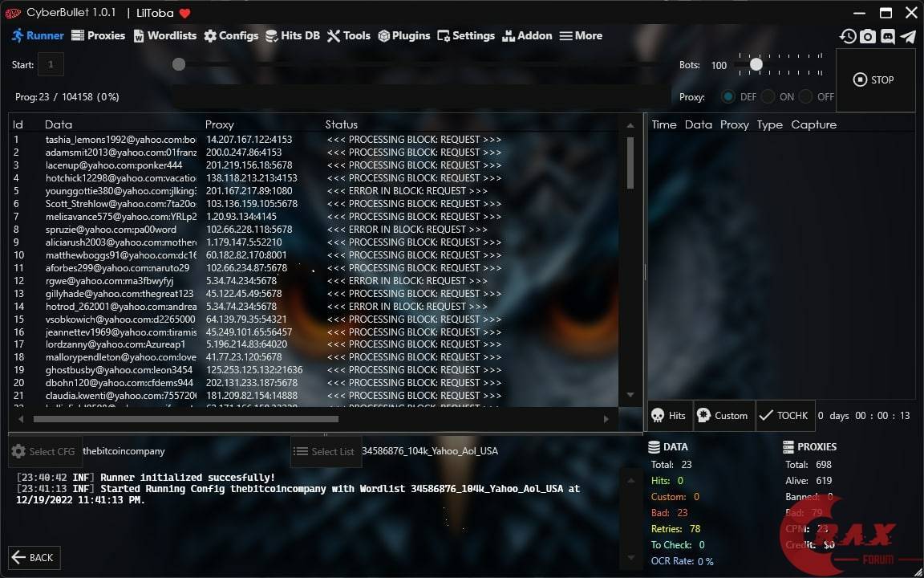The width and height of the screenshot is (924, 578).
Task: Click the horizontal scrollbar right arrow
Action: pyautogui.click(x=606, y=419)
